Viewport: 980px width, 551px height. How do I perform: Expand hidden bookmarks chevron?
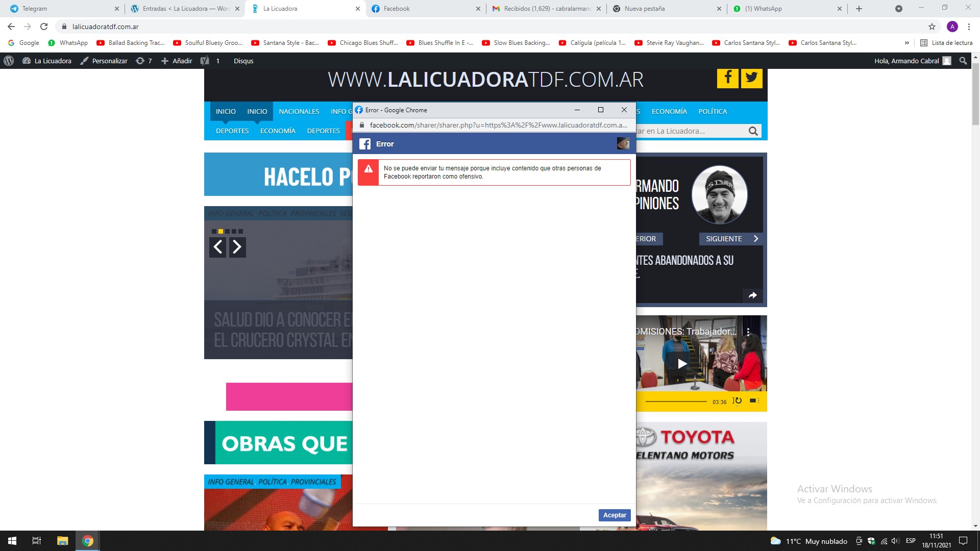(906, 43)
